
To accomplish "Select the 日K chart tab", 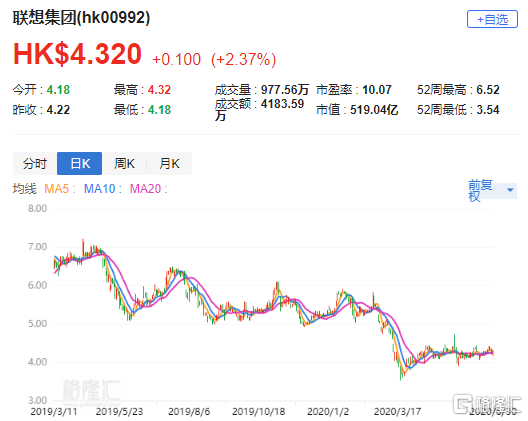I will click(x=79, y=164).
